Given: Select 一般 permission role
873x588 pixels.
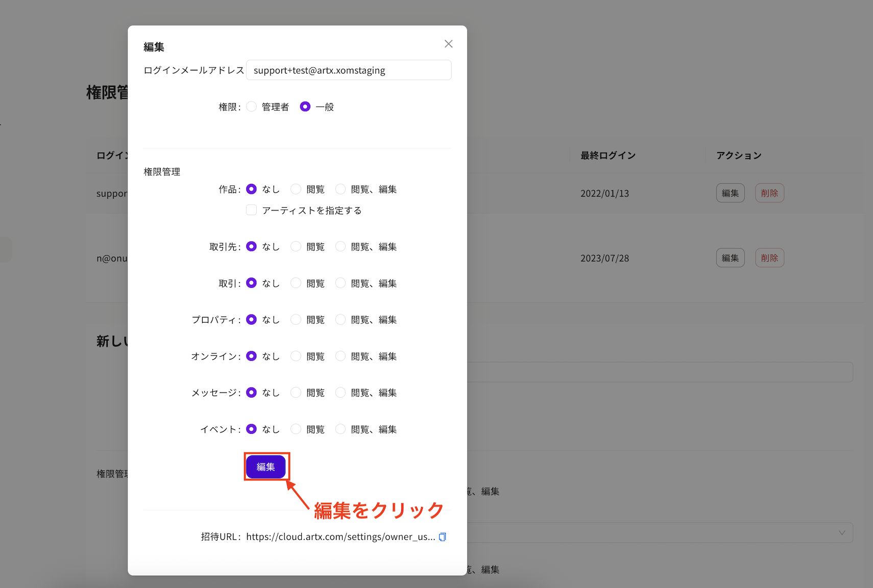Looking at the screenshot, I should click(x=305, y=106).
